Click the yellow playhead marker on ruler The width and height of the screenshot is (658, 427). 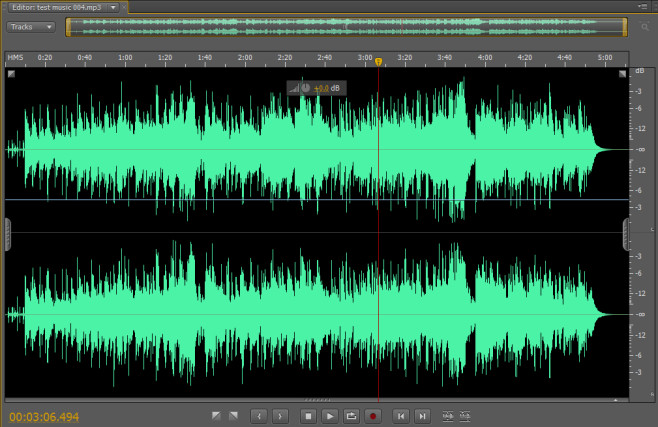point(379,62)
